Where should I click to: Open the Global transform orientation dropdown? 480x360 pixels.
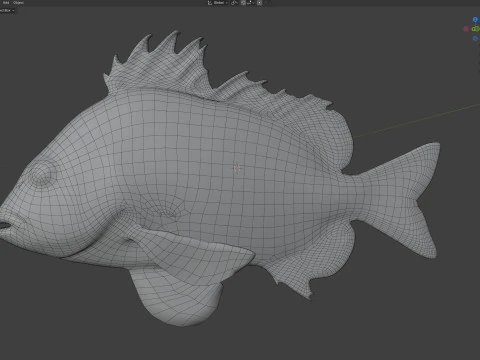click(218, 3)
